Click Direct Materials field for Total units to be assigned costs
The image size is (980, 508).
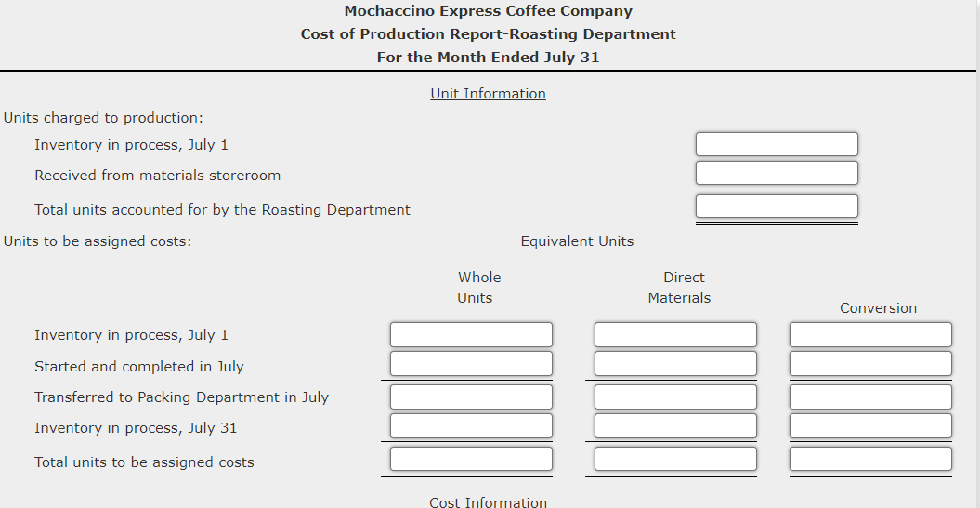tap(675, 459)
